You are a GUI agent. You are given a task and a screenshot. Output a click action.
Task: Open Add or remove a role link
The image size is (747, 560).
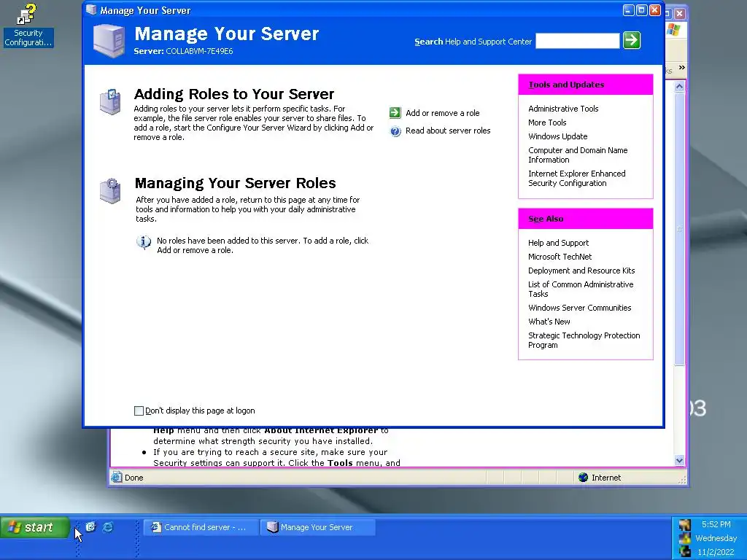click(x=443, y=113)
